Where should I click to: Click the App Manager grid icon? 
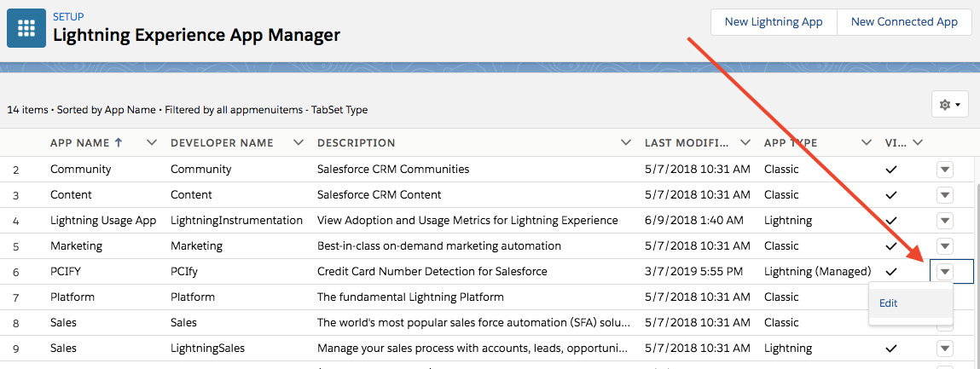[26, 28]
